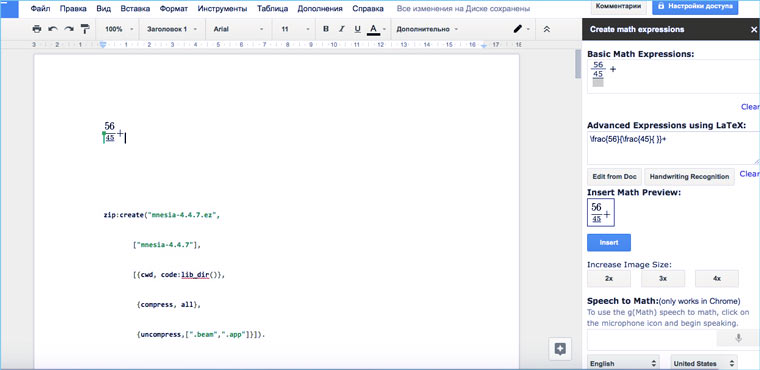Open the Вставка menu
The image size is (760, 370).
[135, 9]
